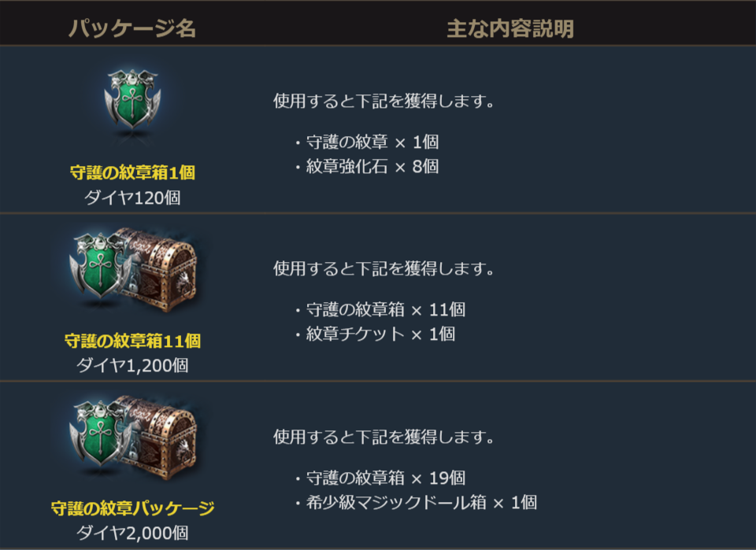The image size is (756, 550).
Task: Click the 紋章チケット × 1個 item line
Action: tap(380, 334)
